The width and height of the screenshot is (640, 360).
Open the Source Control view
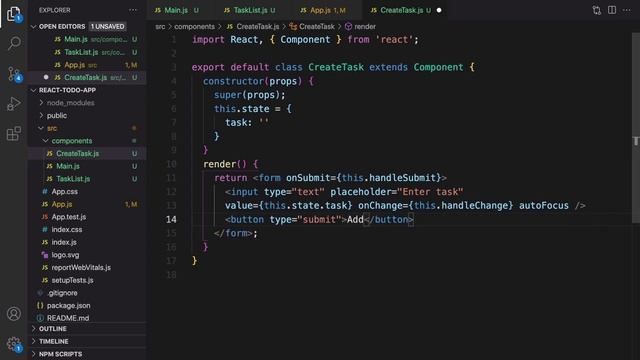point(14,74)
